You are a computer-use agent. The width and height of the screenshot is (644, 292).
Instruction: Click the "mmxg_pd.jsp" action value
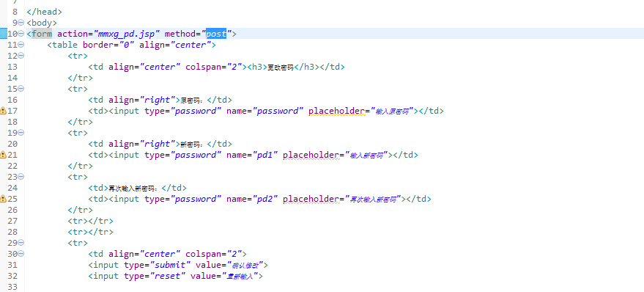pos(127,34)
